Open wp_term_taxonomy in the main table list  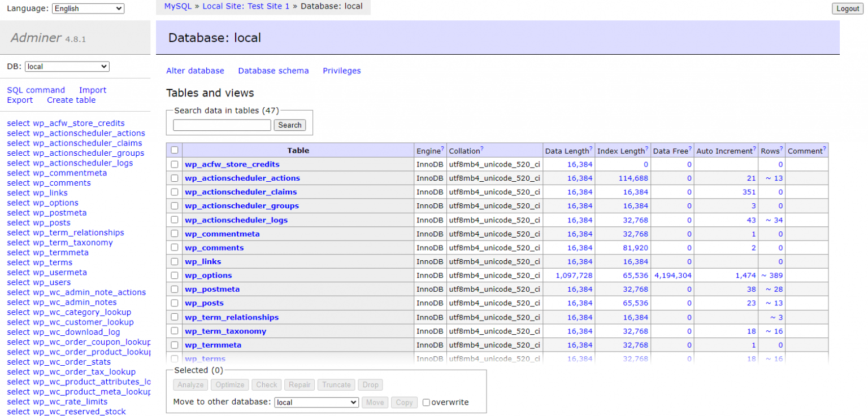[x=225, y=331]
